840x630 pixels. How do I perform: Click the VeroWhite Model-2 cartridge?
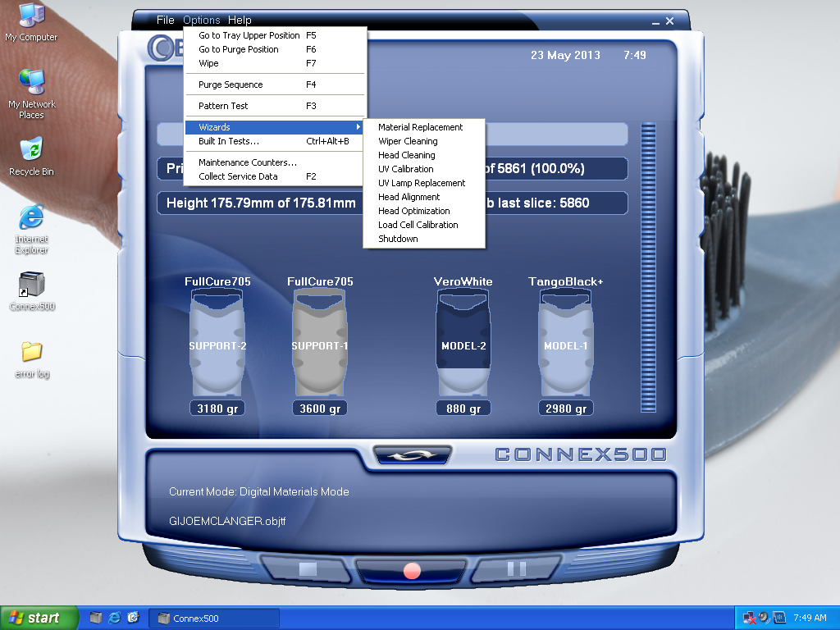(x=463, y=343)
